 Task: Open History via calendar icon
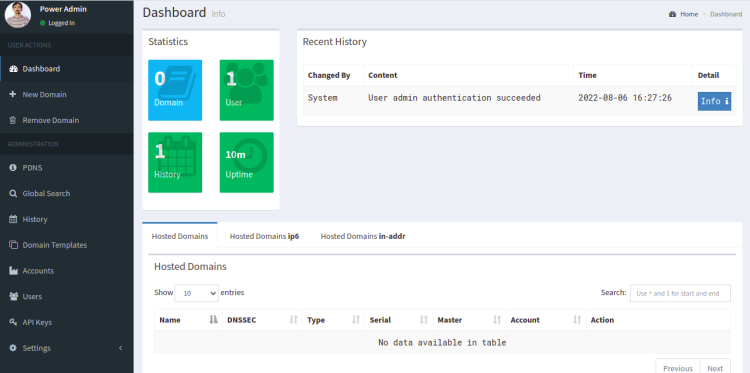(x=13, y=219)
